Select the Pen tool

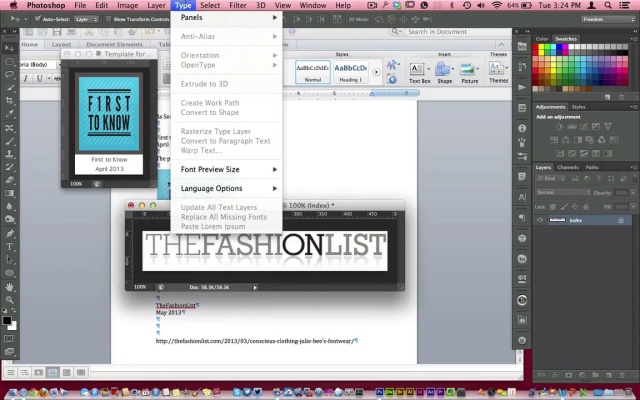click(9, 233)
